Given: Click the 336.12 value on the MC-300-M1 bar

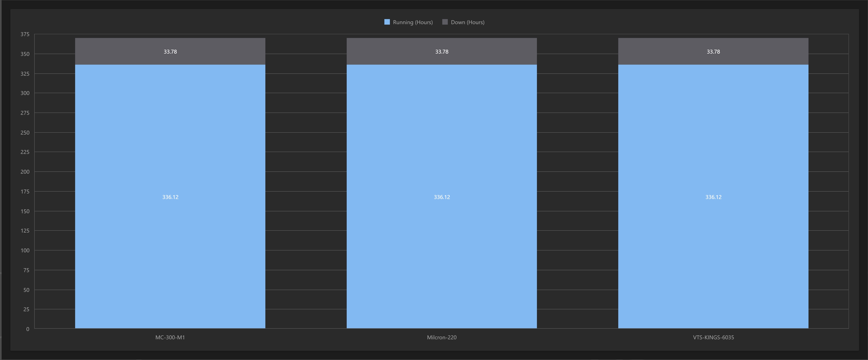Looking at the screenshot, I should tap(170, 197).
